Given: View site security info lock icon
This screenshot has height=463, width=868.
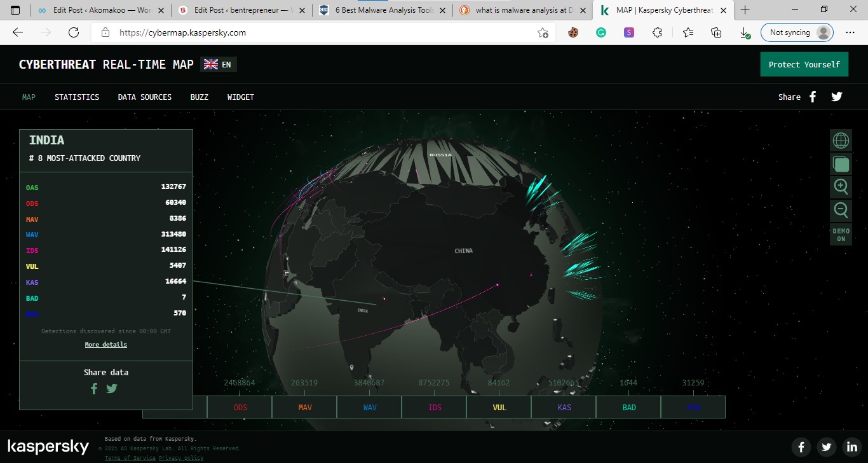Looking at the screenshot, I should tap(105, 32).
